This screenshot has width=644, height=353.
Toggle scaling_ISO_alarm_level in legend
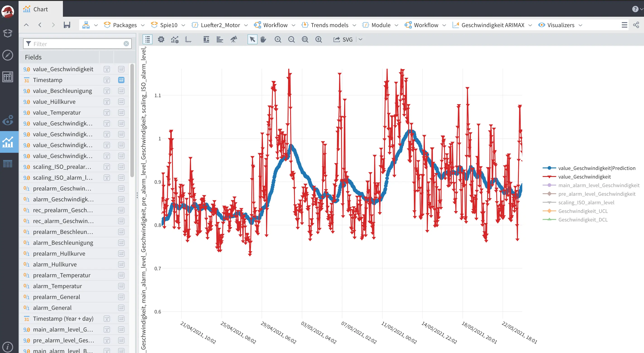point(586,202)
